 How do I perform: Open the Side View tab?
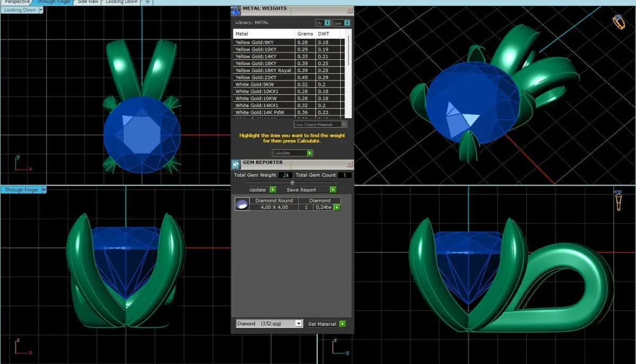click(88, 2)
